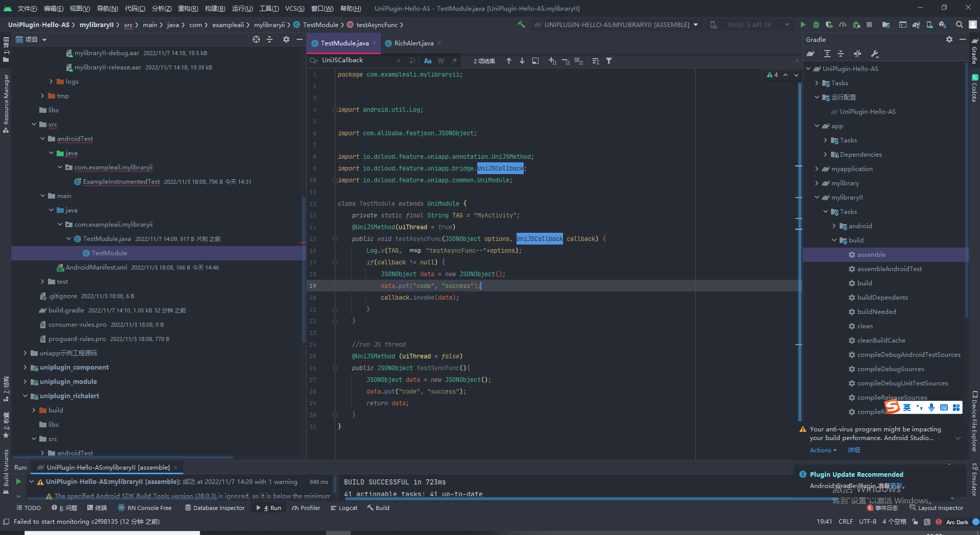Click the find filter funnel icon
This screenshot has width=980, height=535.
pos(609,61)
